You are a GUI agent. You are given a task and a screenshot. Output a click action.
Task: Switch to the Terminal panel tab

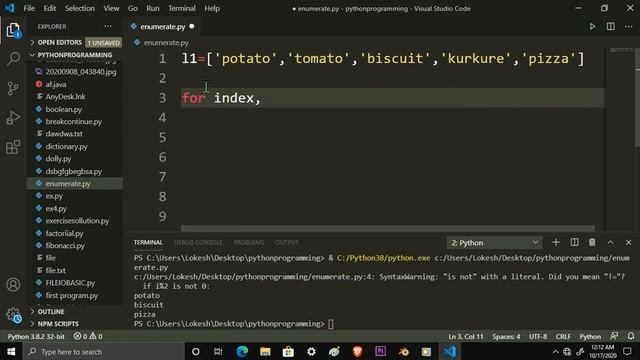point(148,242)
